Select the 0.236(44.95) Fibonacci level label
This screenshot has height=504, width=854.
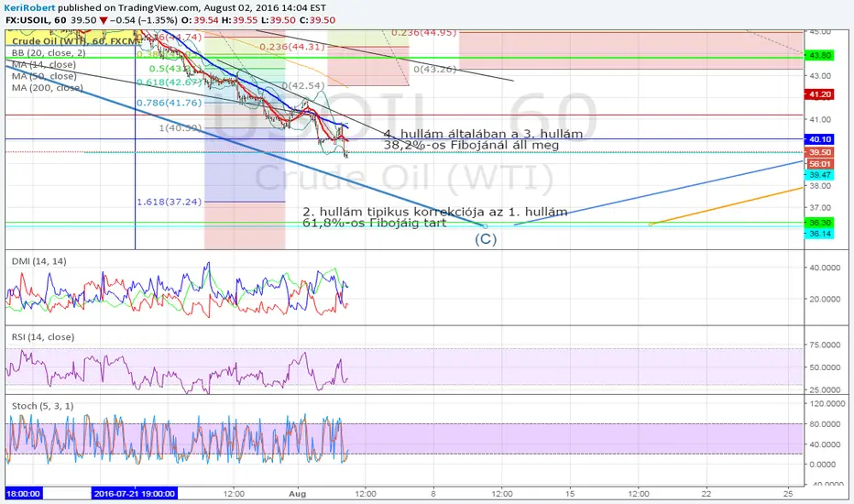(423, 33)
